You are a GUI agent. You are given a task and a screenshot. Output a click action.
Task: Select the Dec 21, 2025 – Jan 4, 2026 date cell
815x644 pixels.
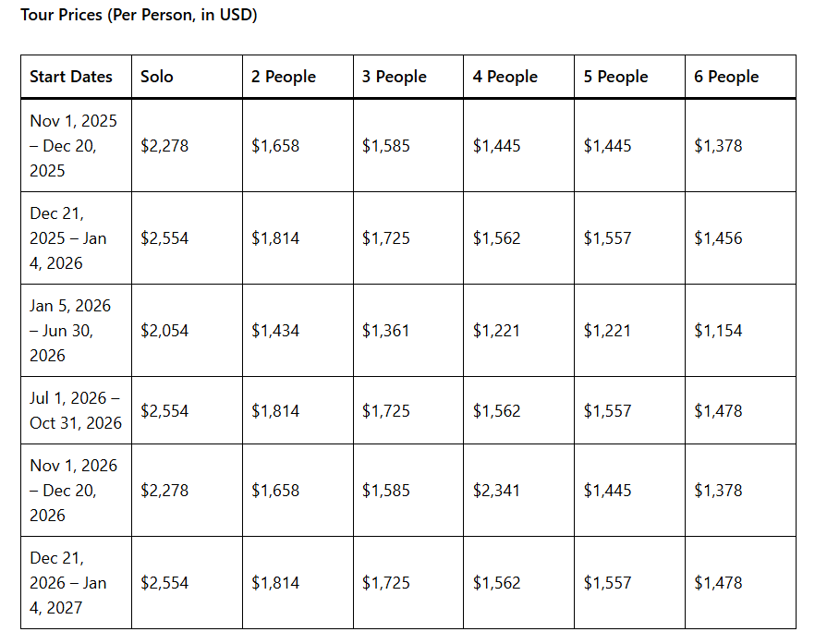(74, 238)
